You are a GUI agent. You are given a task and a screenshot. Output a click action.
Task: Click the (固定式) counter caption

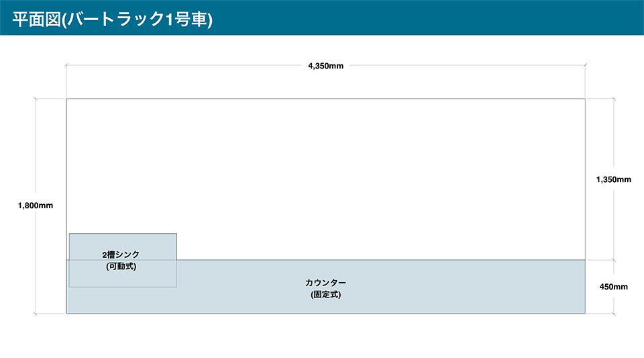coord(326,295)
